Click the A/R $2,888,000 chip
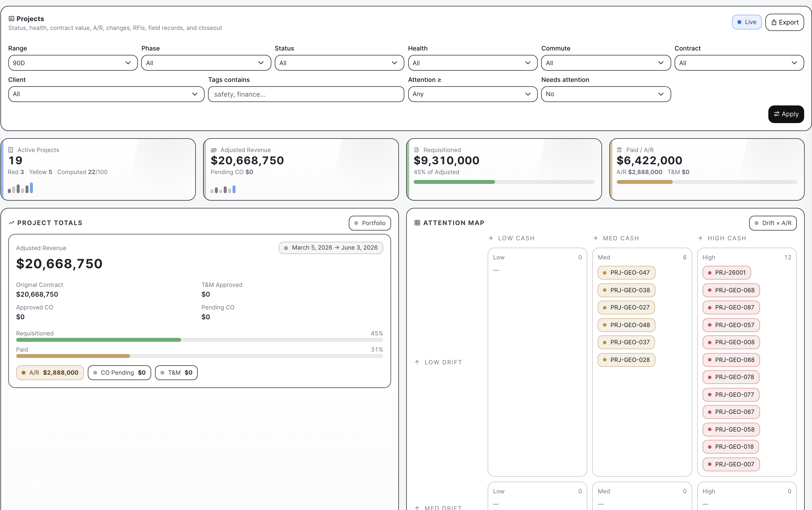Screen dimensions: 812x510 click(50, 372)
